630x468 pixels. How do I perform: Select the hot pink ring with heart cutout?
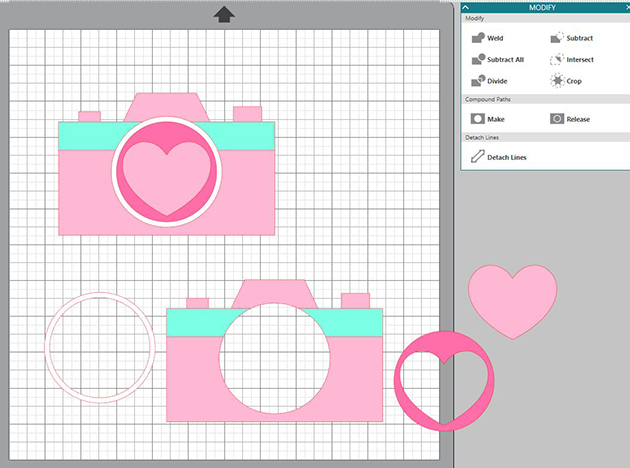click(x=444, y=341)
